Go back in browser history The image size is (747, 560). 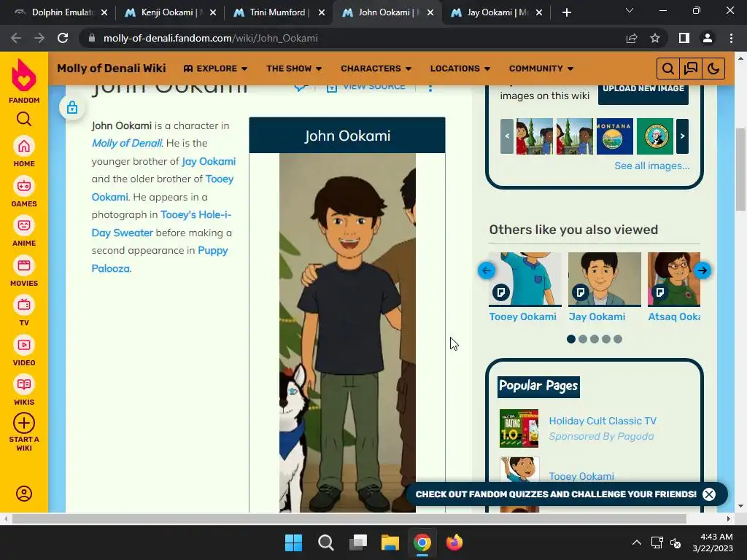(x=16, y=38)
